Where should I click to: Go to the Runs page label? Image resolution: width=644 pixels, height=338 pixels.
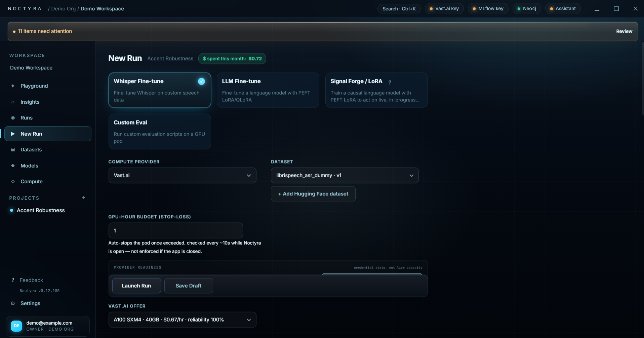click(27, 118)
